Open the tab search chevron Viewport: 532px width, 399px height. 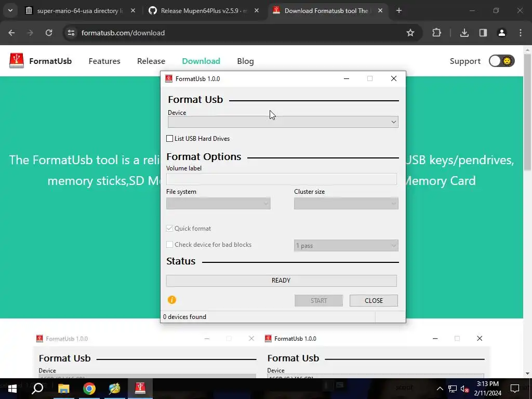(10, 10)
